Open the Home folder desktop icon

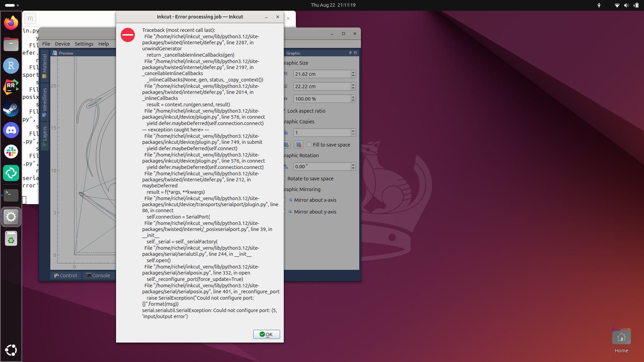point(621,341)
